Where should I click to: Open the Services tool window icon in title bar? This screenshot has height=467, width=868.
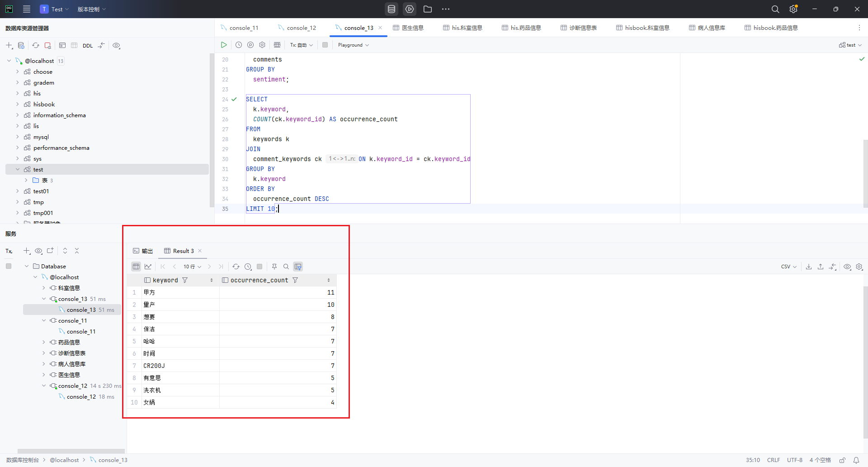point(410,9)
